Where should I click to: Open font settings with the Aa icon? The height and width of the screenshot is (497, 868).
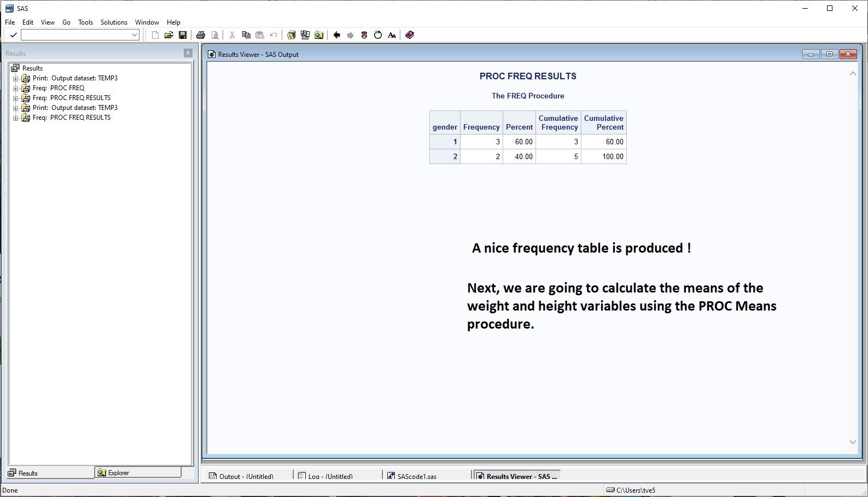pos(392,35)
